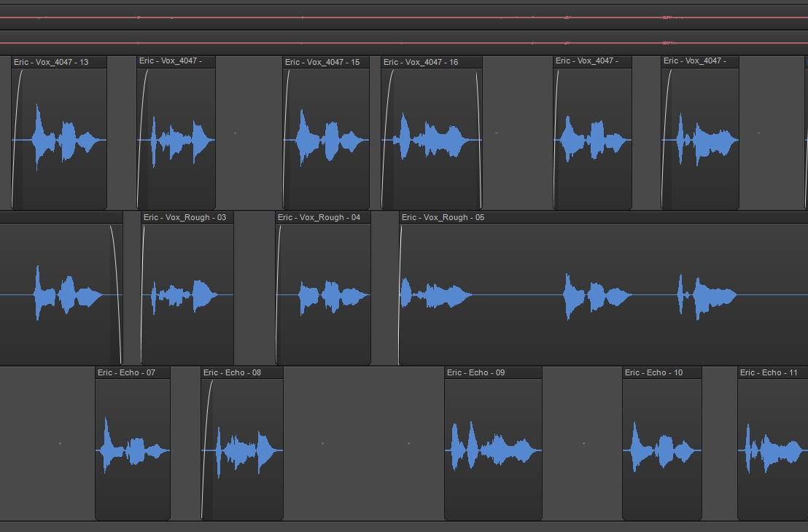Viewport: 808px width, 532px height.
Task: Click fade-in curve of Vox_Rough - 04
Action: pyautogui.click(x=277, y=278)
